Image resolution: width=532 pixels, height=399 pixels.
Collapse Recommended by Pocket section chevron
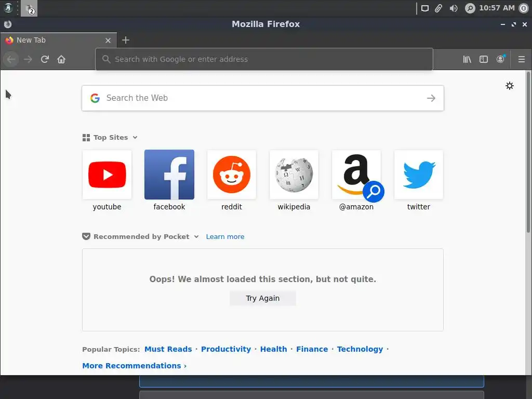point(196,236)
